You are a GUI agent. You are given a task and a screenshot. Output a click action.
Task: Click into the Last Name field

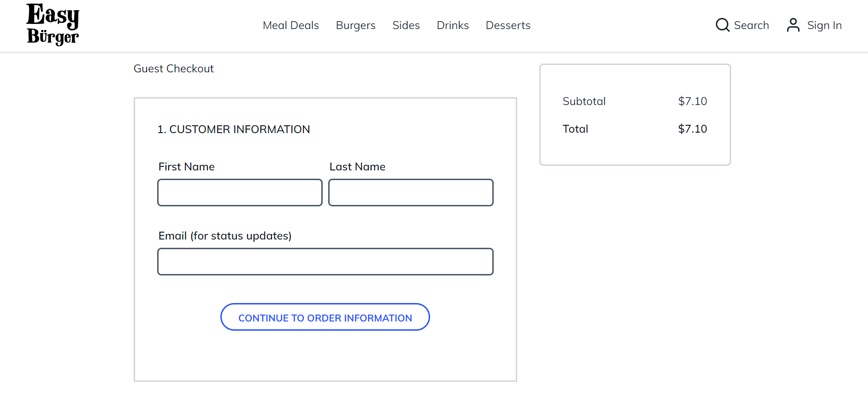411,193
